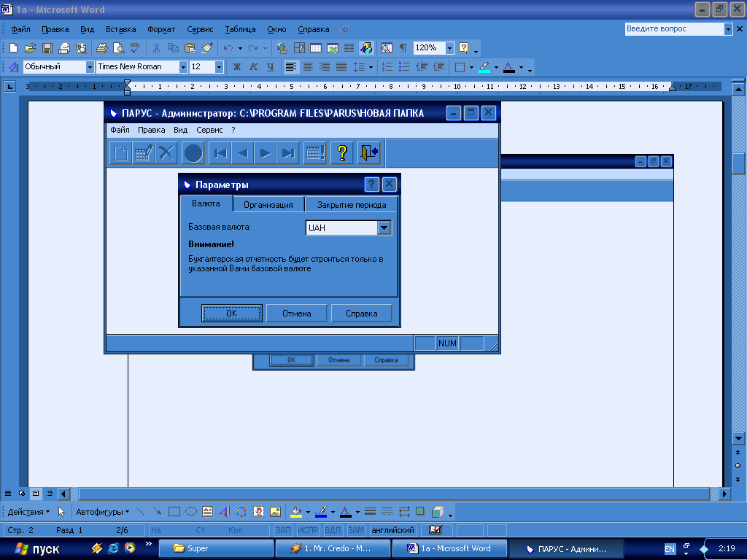Open the font size 12 dropdown
This screenshot has height=560, width=747.
point(219,67)
